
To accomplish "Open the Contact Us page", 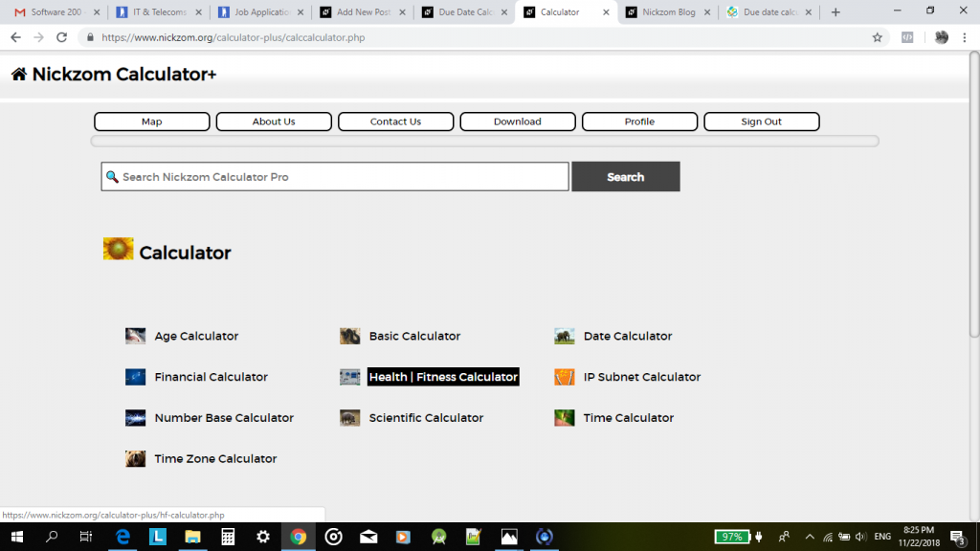I will 395,121.
